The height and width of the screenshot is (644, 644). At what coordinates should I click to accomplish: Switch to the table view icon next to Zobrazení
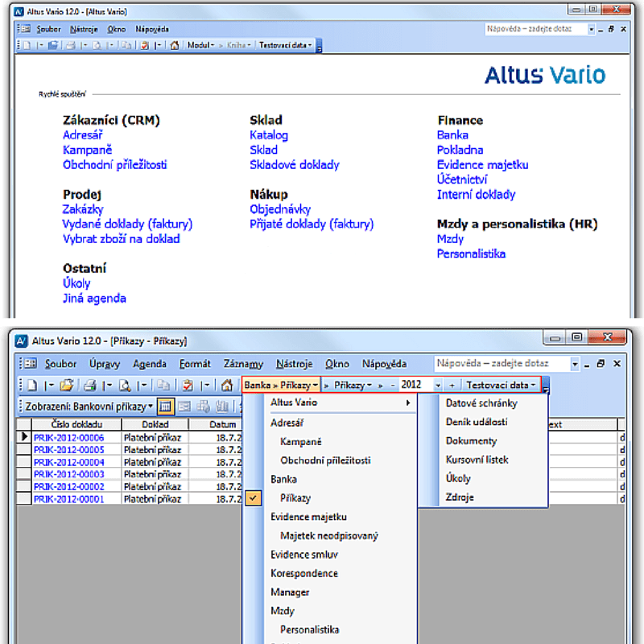(x=165, y=407)
